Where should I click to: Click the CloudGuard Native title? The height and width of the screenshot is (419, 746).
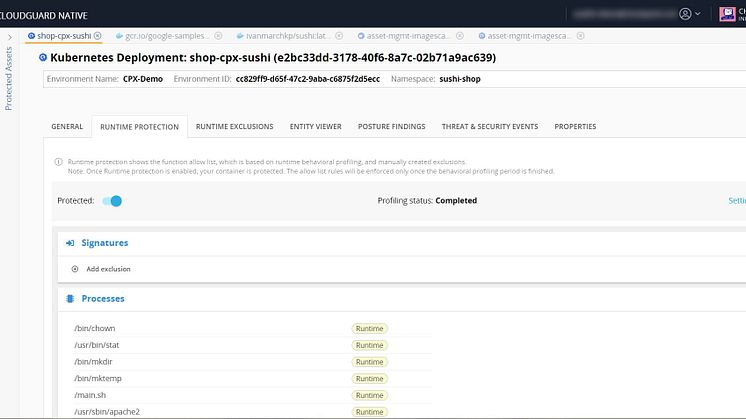(44, 16)
